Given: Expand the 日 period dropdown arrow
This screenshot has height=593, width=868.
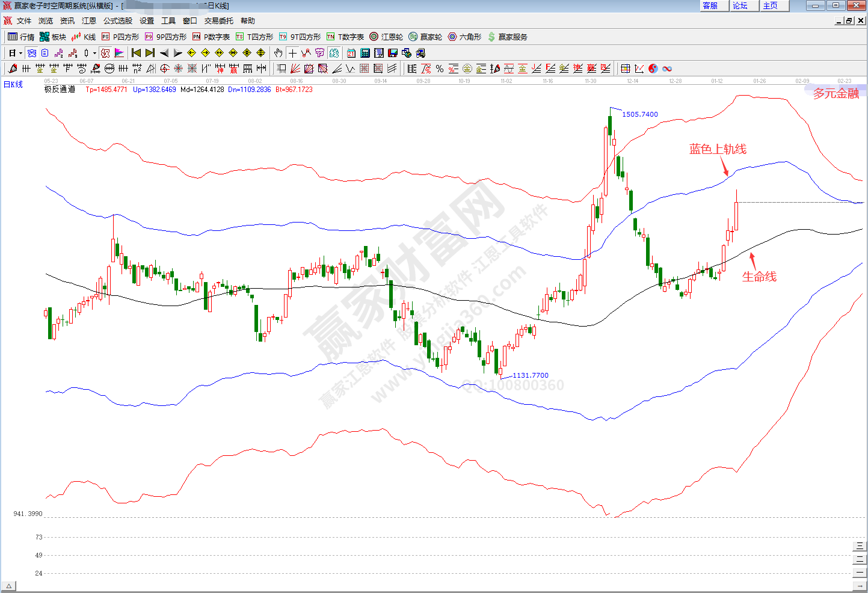Looking at the screenshot, I should [20, 53].
